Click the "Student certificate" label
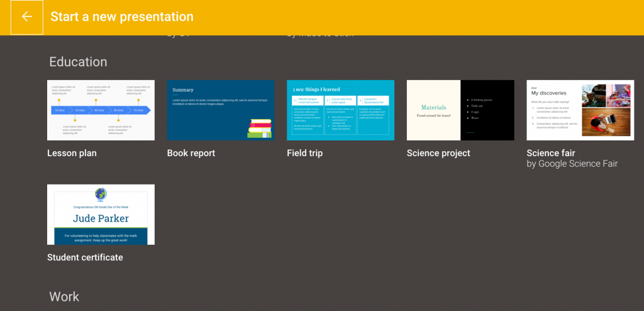The width and height of the screenshot is (644, 311). [85, 257]
